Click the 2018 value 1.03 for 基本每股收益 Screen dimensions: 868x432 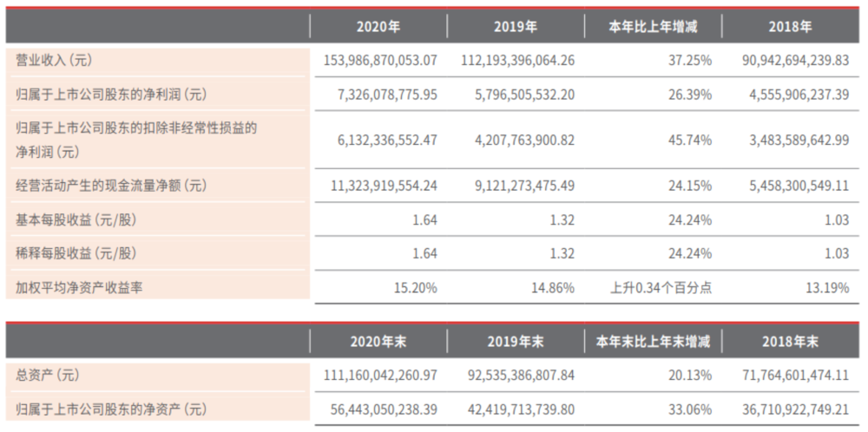(x=837, y=219)
